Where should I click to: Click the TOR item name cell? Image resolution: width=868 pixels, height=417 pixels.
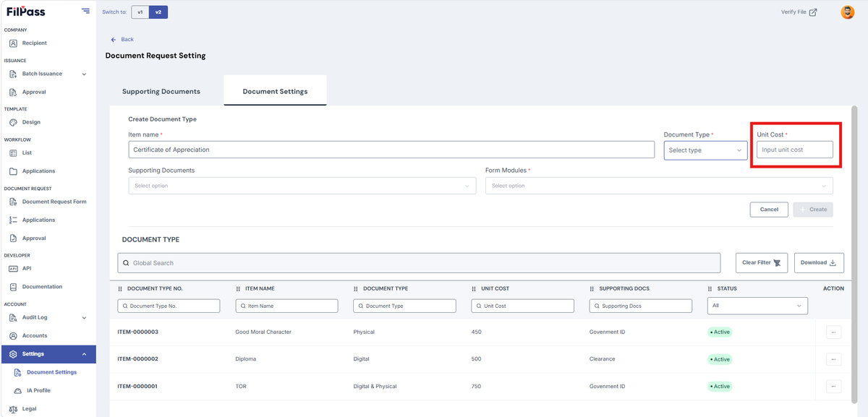(241, 386)
